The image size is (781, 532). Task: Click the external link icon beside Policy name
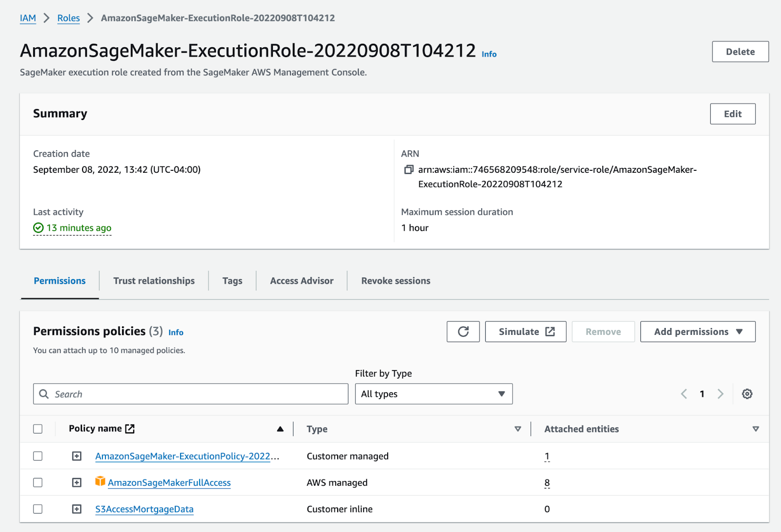pos(130,429)
